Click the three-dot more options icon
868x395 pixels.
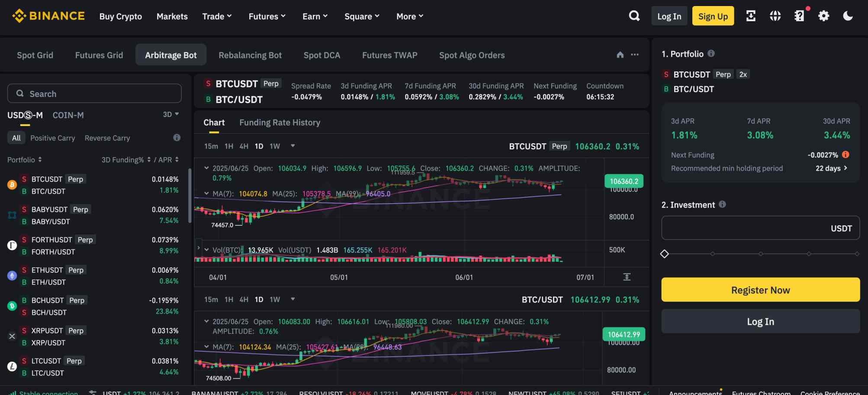click(x=635, y=55)
